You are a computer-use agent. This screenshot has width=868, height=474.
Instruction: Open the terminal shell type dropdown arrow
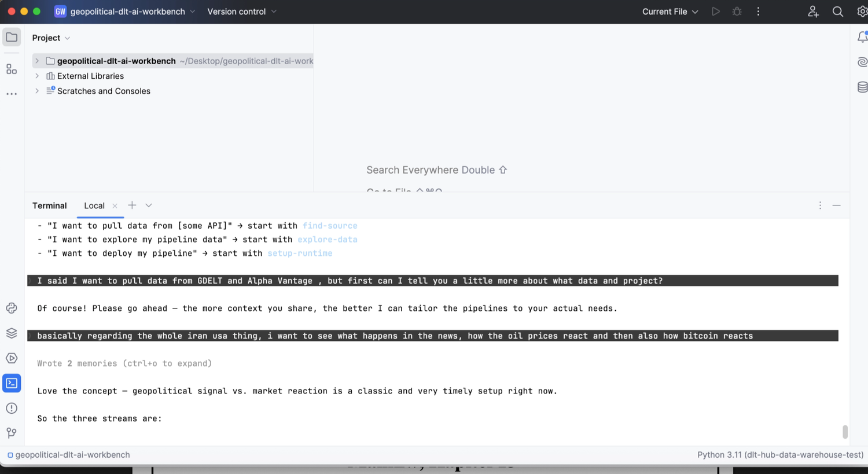click(x=149, y=205)
